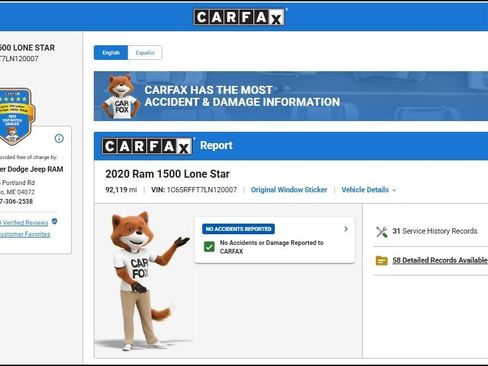Expand the Vehicle Details dropdown
This screenshot has height=366, width=488.
[x=368, y=190]
